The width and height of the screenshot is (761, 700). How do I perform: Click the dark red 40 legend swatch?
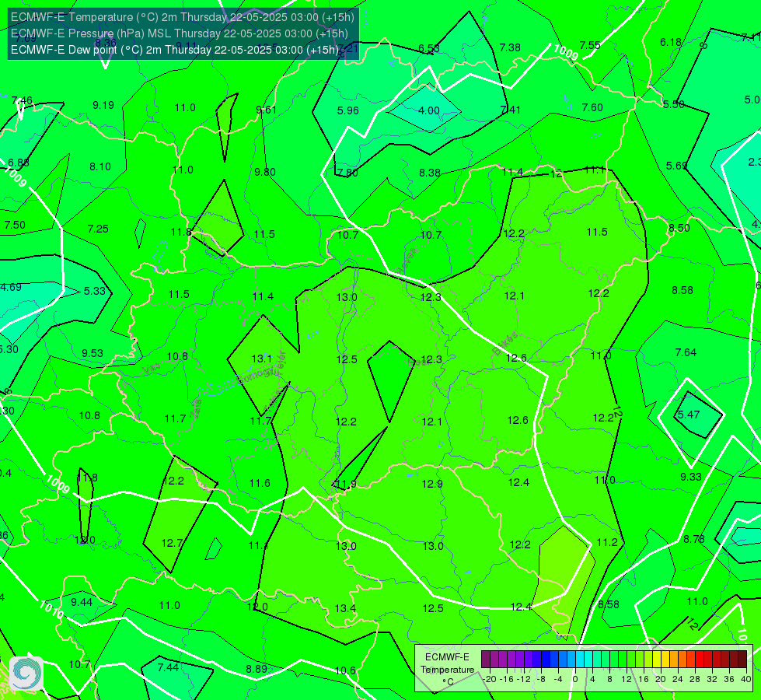point(742,660)
